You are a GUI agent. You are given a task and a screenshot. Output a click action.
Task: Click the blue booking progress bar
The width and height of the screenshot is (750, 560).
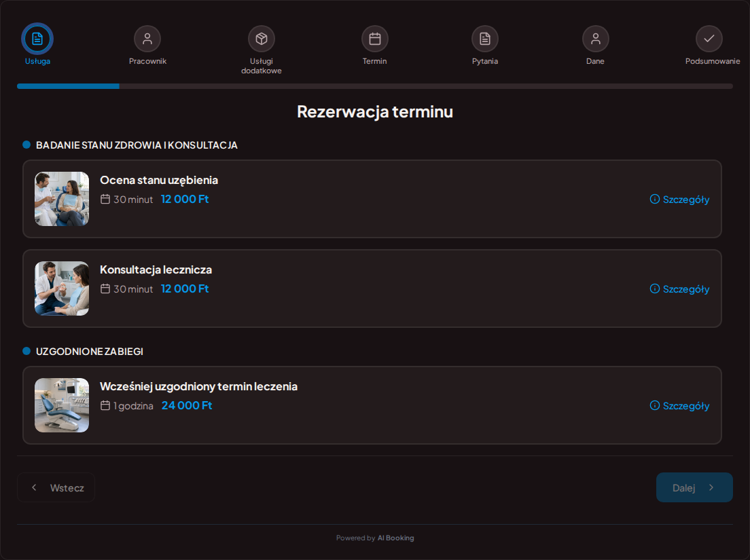point(68,86)
